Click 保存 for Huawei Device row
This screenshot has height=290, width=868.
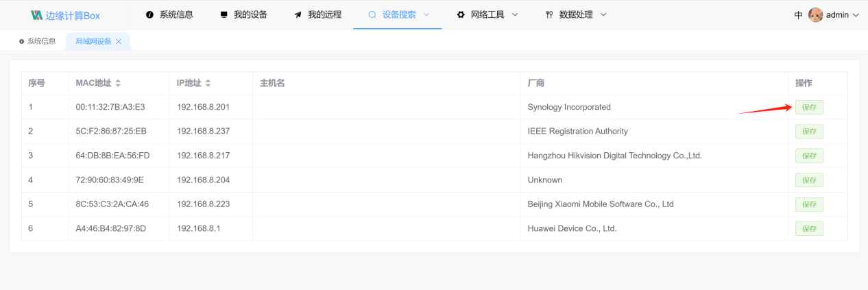[809, 228]
